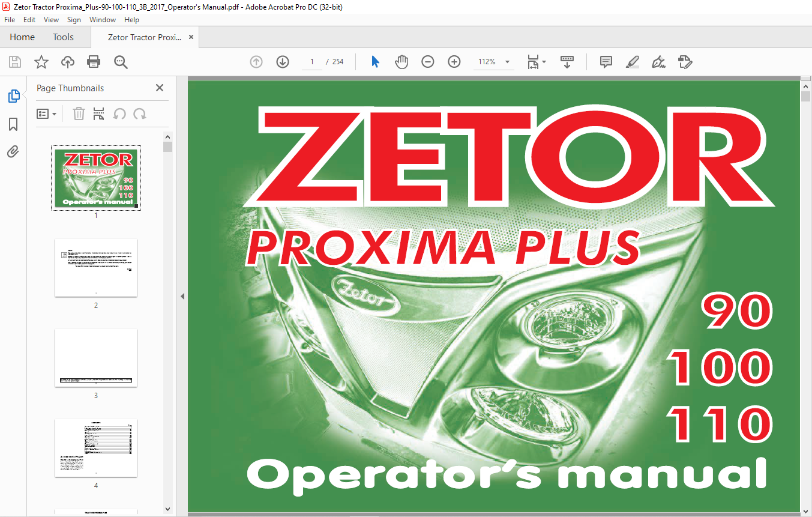
Task: Collapse the navigation pane with the left arrow
Action: pos(182,296)
